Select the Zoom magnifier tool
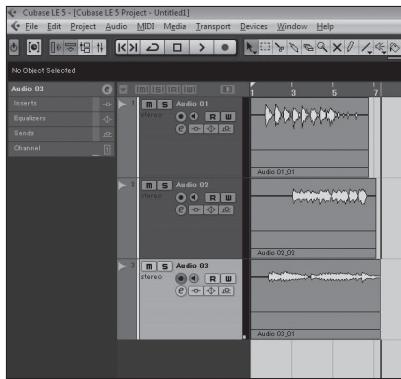Screen dimensions: 401x379 (x=322, y=47)
